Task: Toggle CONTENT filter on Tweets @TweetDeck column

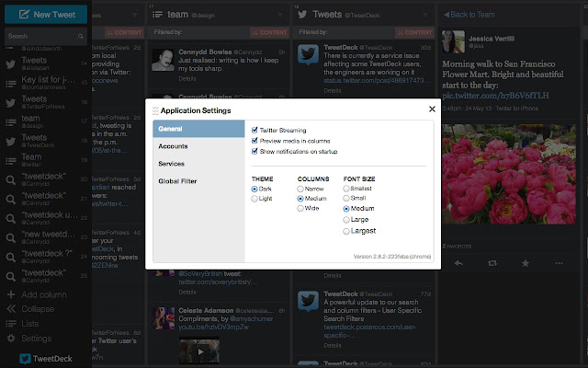Action: pyautogui.click(x=414, y=33)
